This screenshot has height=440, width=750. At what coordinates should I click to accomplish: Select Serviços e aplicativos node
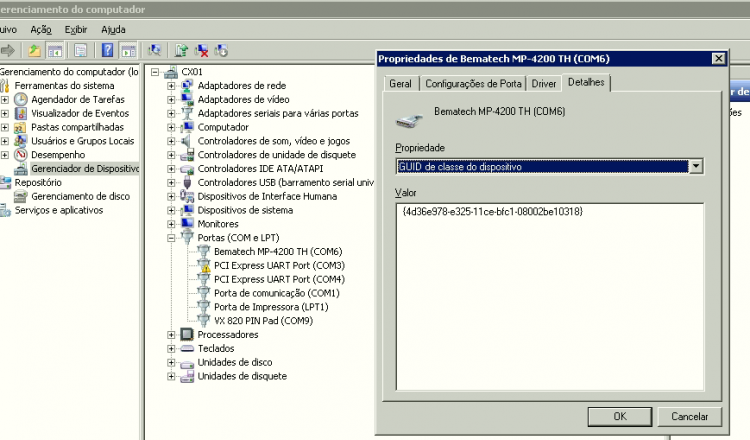pyautogui.click(x=58, y=210)
